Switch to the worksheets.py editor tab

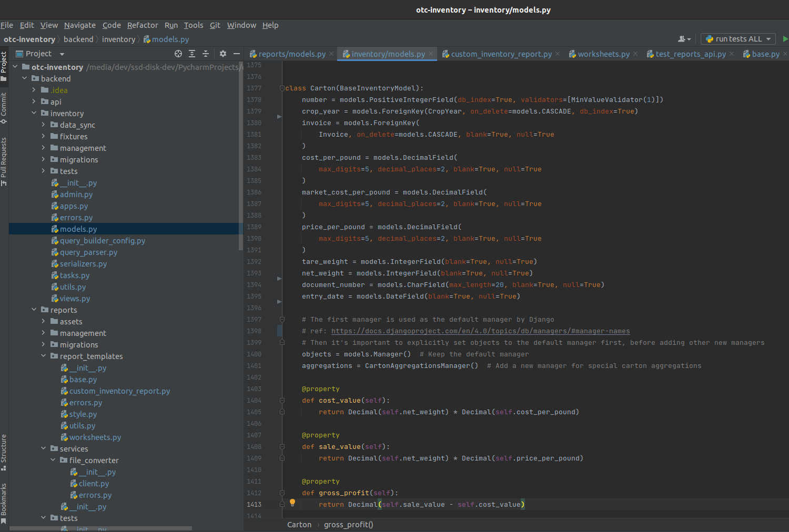(603, 54)
